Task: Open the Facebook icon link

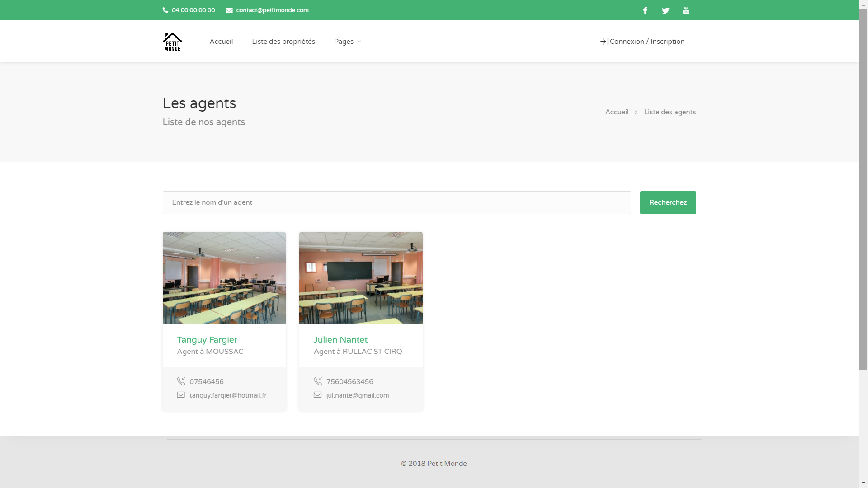Action: pyautogui.click(x=645, y=10)
